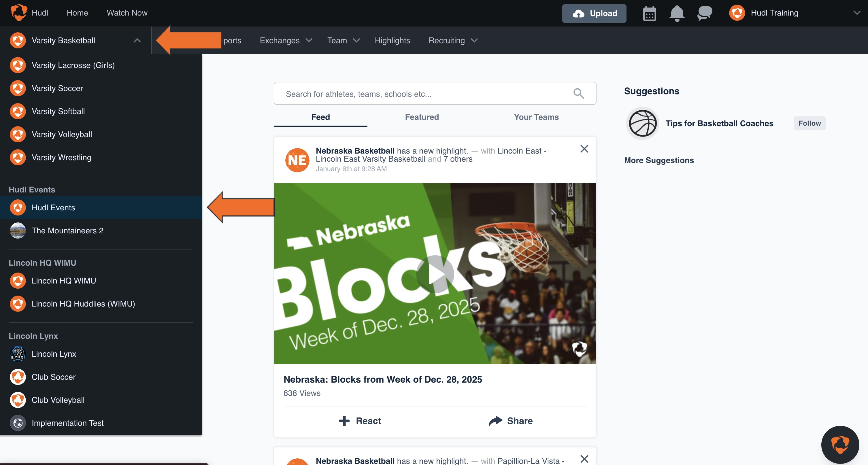Open the messages chat bubbles icon
This screenshot has width=868, height=465.
tap(705, 14)
